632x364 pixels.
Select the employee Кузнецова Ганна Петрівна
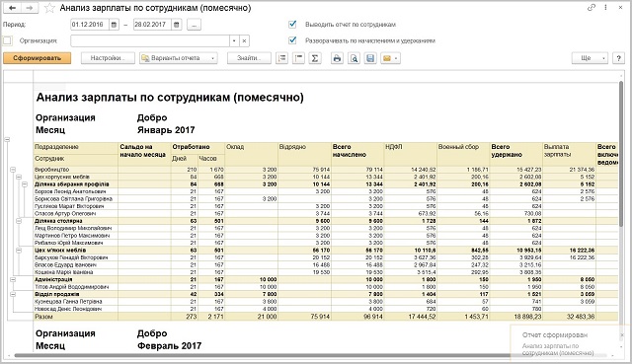[x=68, y=302]
